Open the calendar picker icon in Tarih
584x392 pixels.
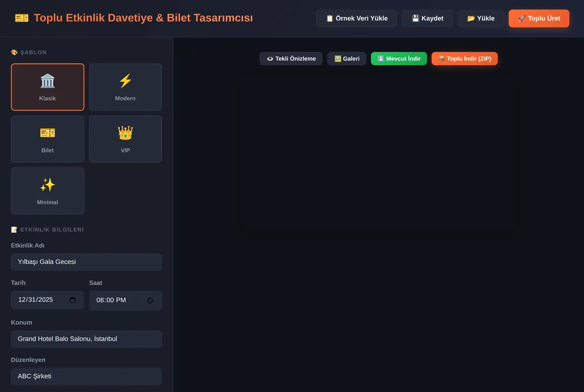(x=73, y=300)
